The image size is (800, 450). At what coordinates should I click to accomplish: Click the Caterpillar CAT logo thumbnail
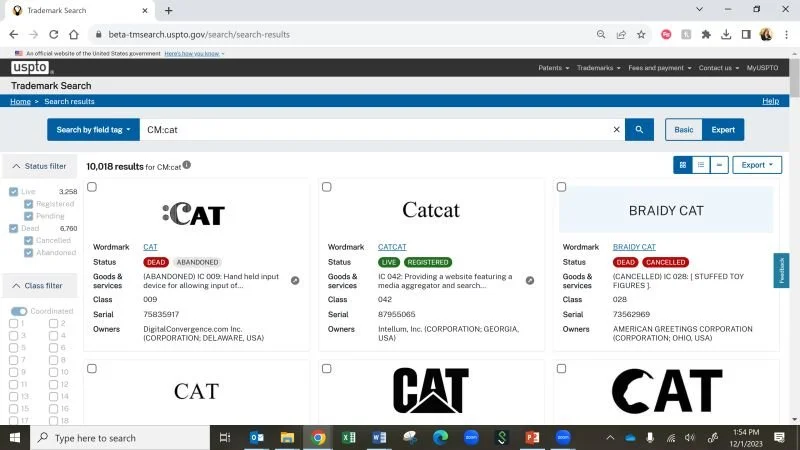tap(431, 390)
